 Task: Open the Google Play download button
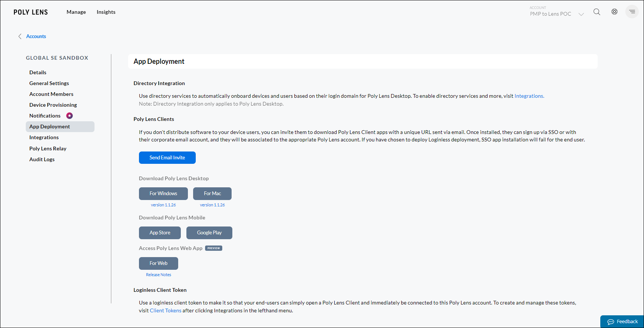(x=209, y=233)
